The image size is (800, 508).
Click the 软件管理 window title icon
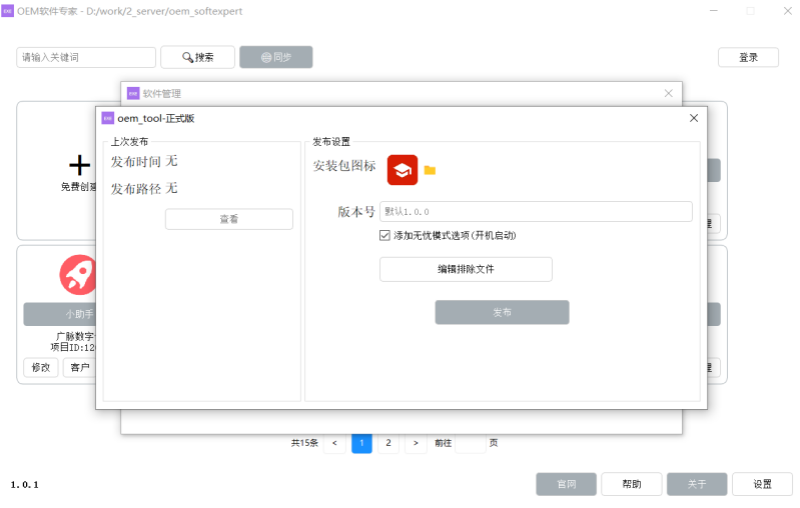point(133,93)
